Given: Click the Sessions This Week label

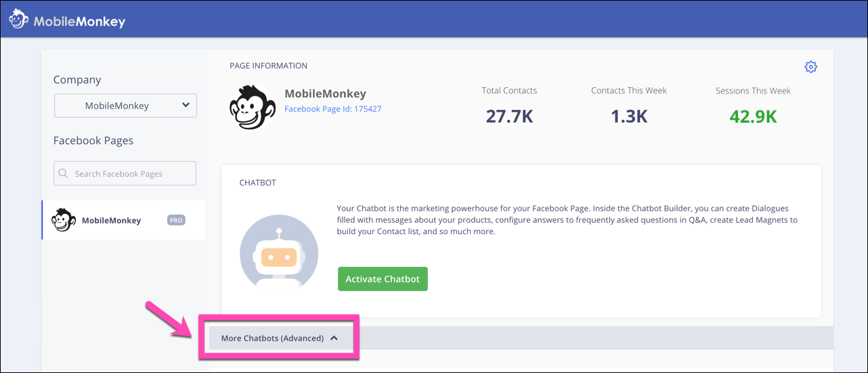Looking at the screenshot, I should pyautogui.click(x=753, y=90).
